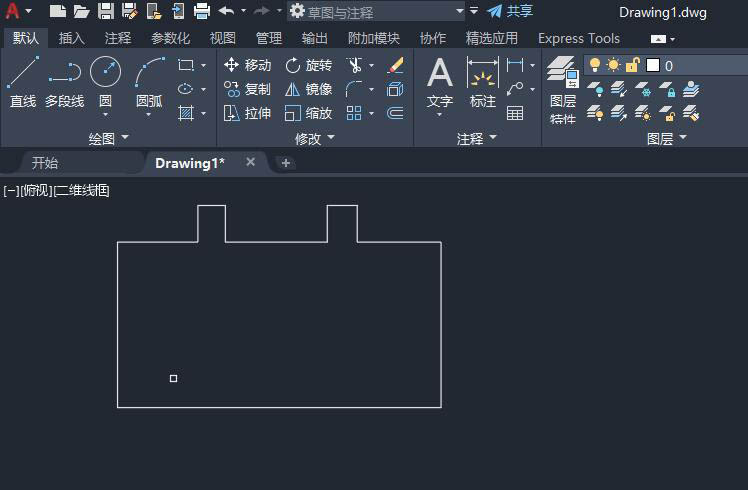Viewport: 748px width, 490px height.
Task: Click the 共享 share button
Action: pos(510,11)
